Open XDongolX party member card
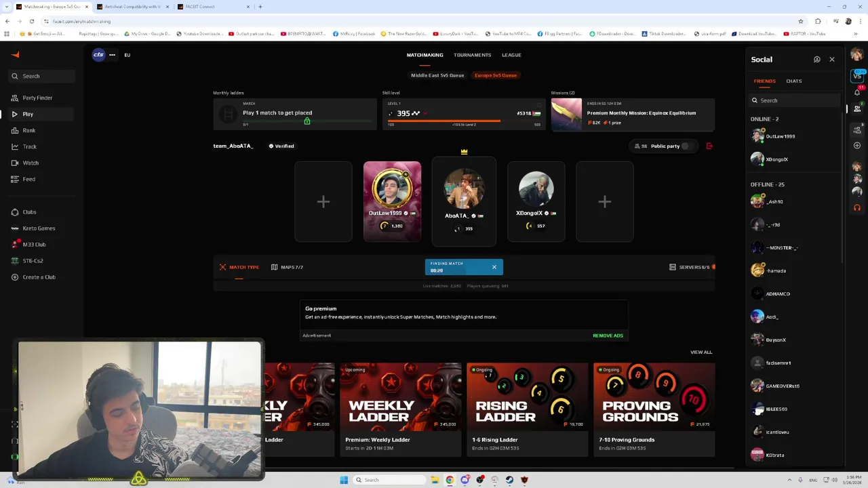The height and width of the screenshot is (488, 868). (x=536, y=201)
